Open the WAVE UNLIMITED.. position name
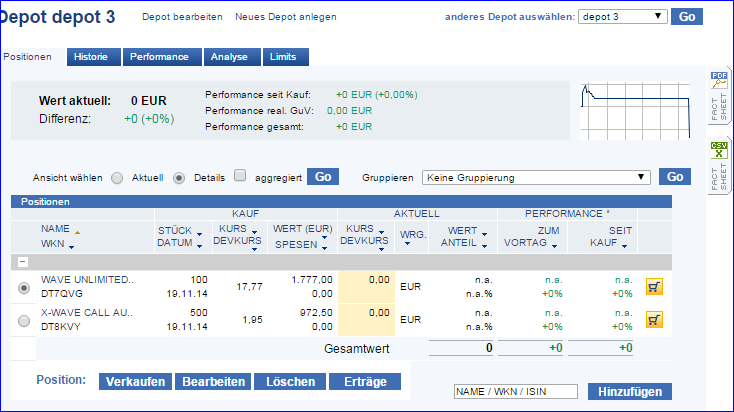This screenshot has width=734, height=412. [87, 280]
